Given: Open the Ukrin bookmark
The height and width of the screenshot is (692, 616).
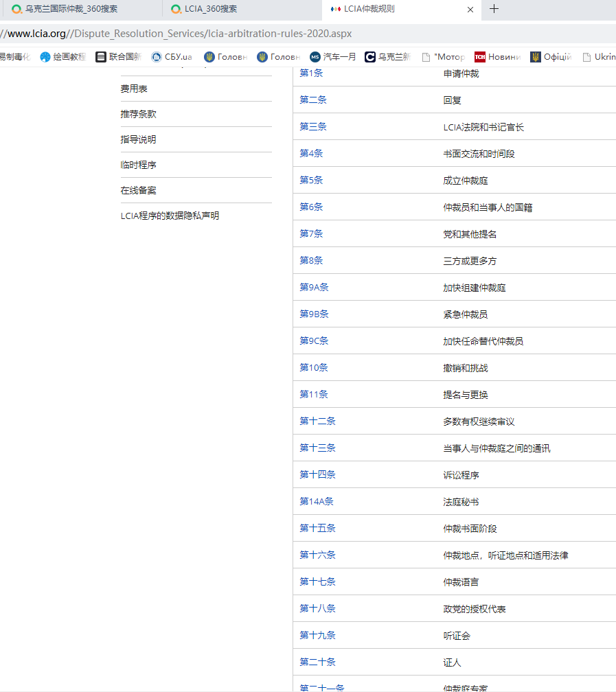Looking at the screenshot, I should click(600, 57).
